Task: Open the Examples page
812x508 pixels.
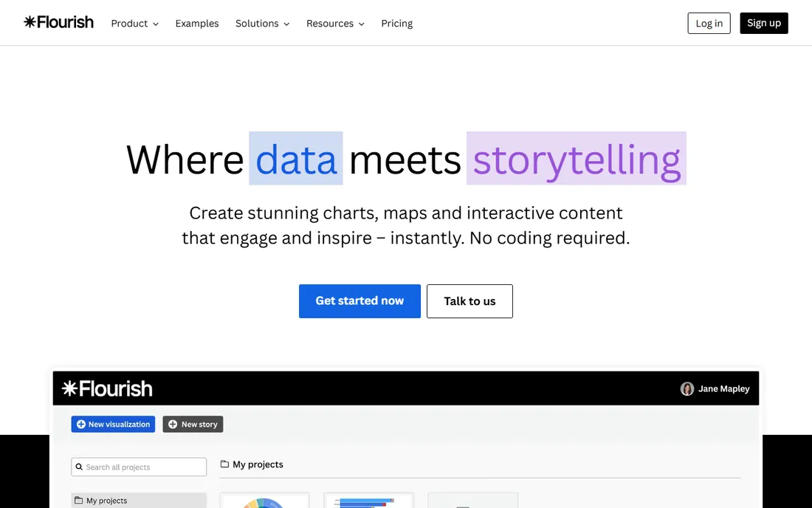Action: pyautogui.click(x=197, y=24)
